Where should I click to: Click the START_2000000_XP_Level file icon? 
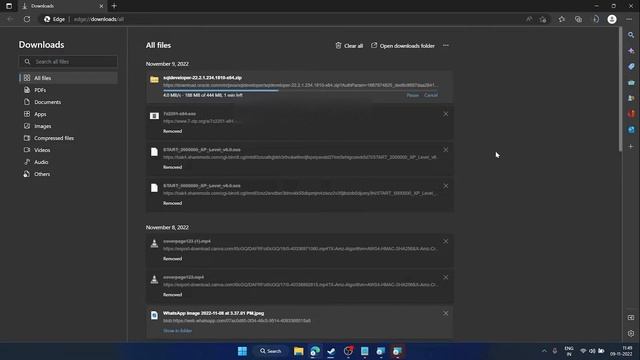[x=154, y=152]
